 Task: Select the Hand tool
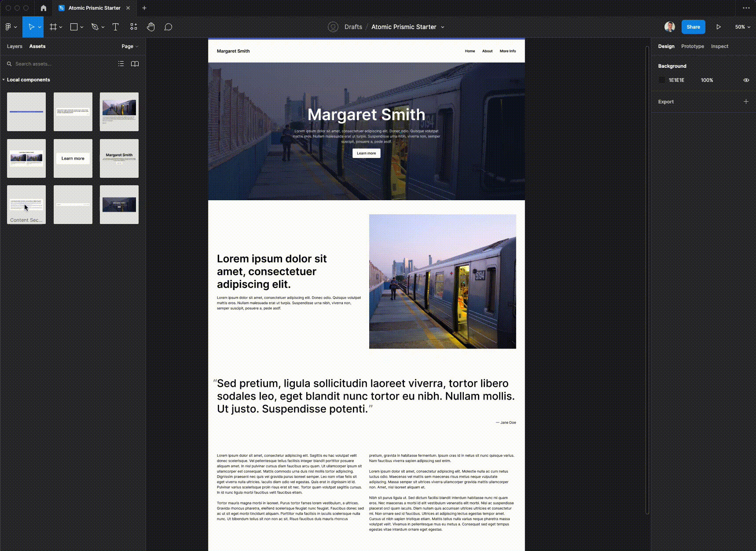(x=150, y=27)
